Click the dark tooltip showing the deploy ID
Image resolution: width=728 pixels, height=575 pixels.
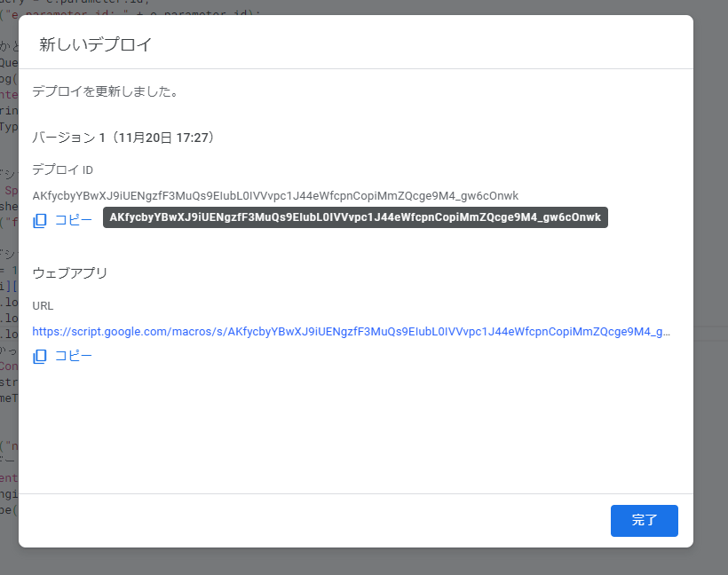pos(355,218)
